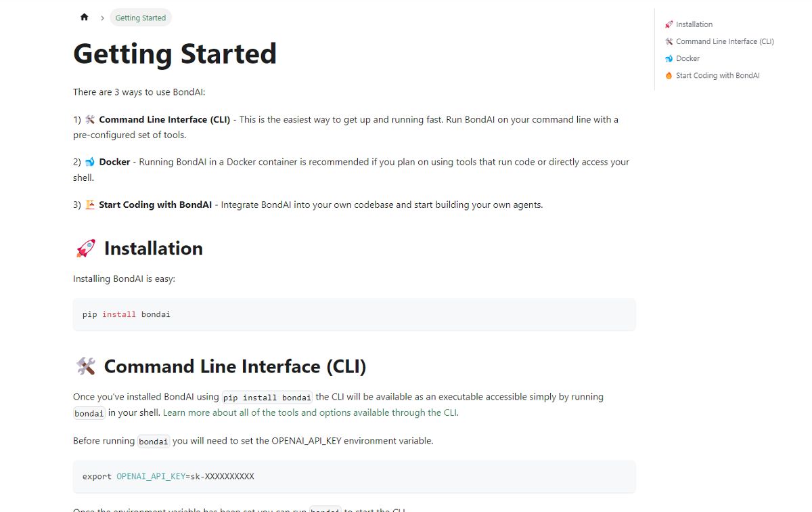
Task: Click the pip install bondai code block
Action: (354, 314)
